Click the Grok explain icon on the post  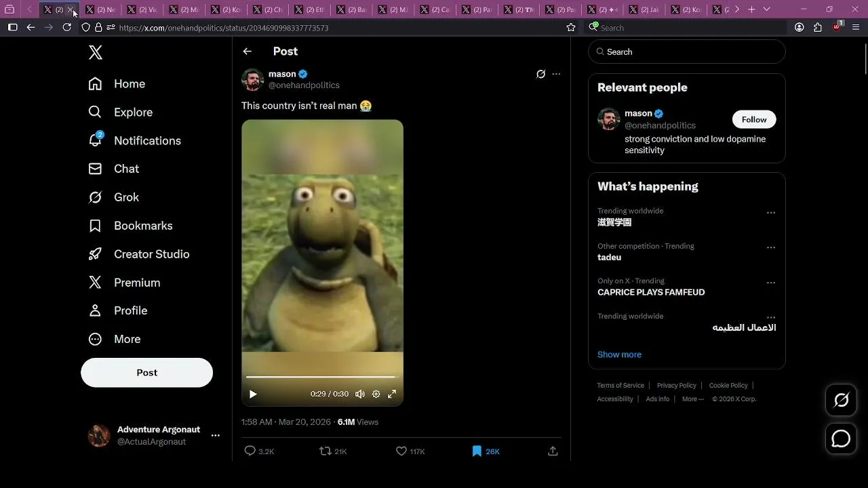[540, 74]
